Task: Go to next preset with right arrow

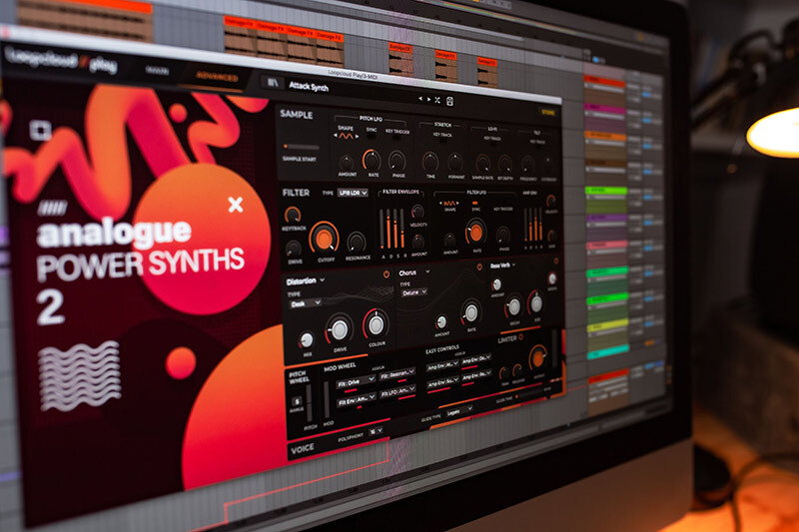Action: click(428, 99)
